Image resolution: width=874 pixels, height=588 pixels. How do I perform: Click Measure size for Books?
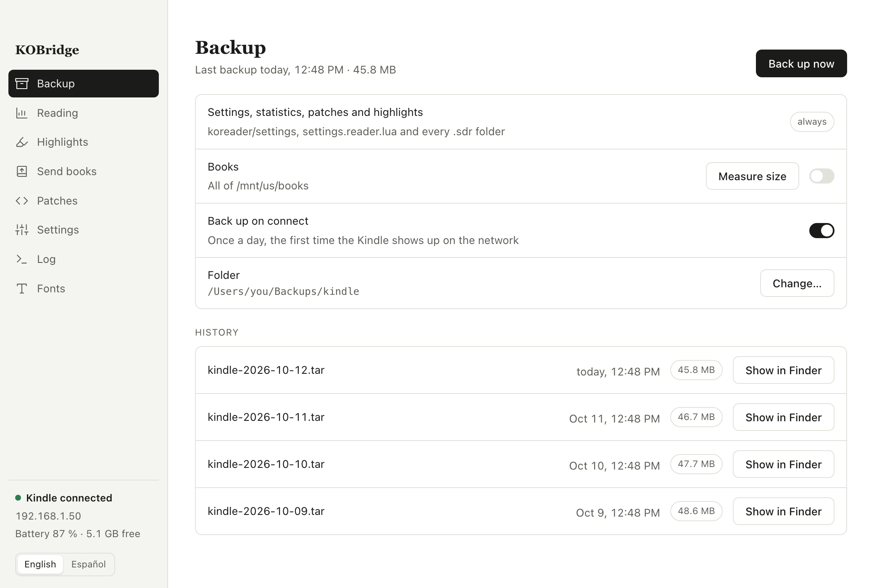tap(752, 176)
